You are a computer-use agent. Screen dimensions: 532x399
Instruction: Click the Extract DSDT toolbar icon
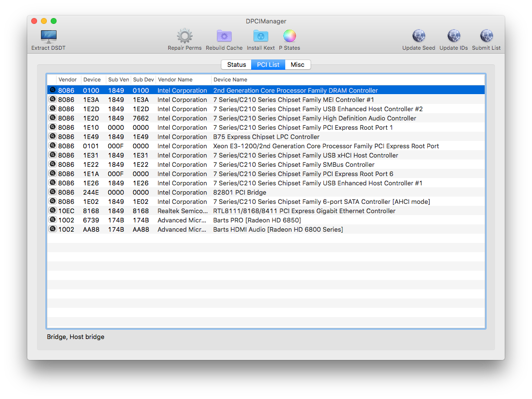(48, 37)
